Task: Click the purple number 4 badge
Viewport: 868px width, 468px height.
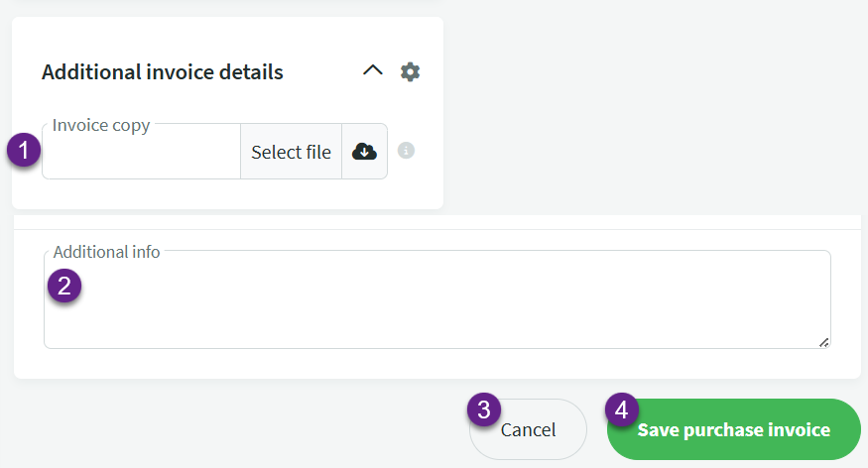Action: (x=621, y=410)
